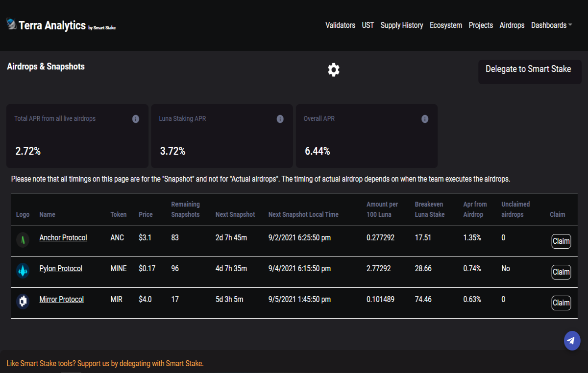Viewport: 588px width, 373px height.
Task: Click info icon on Total APR card
Action: point(136,119)
